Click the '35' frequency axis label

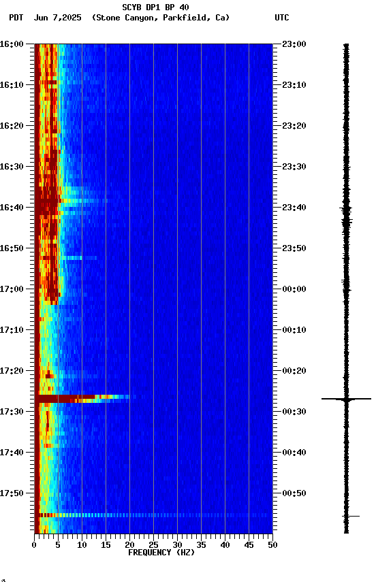[201, 546]
